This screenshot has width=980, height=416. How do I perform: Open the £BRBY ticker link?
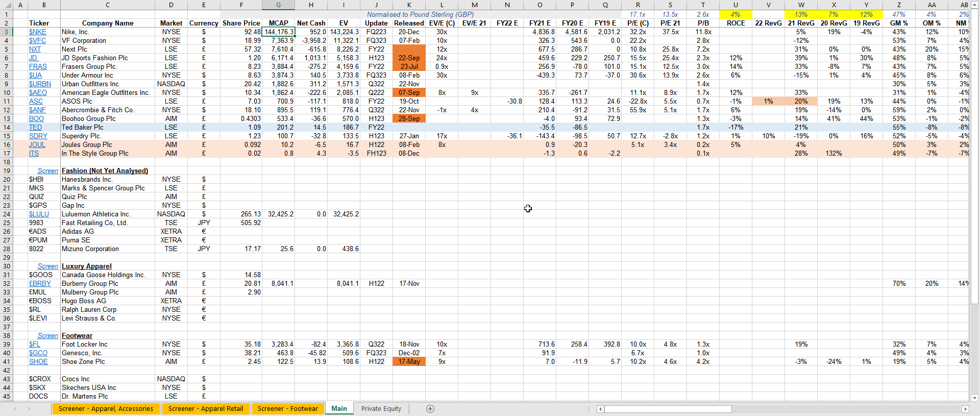(40, 284)
